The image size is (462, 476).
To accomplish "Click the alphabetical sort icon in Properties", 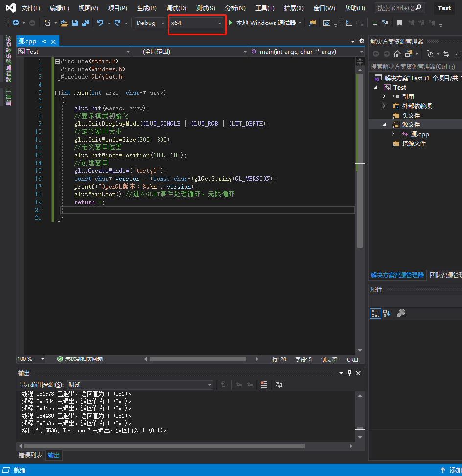I will [x=387, y=313].
